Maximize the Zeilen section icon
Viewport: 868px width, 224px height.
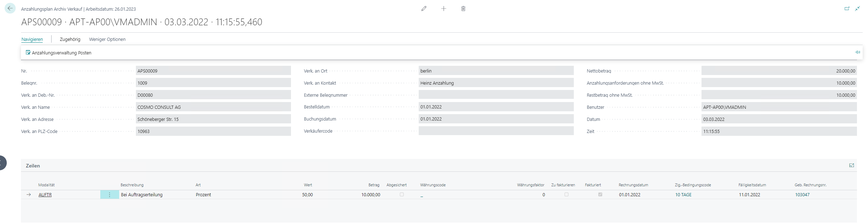852,165
